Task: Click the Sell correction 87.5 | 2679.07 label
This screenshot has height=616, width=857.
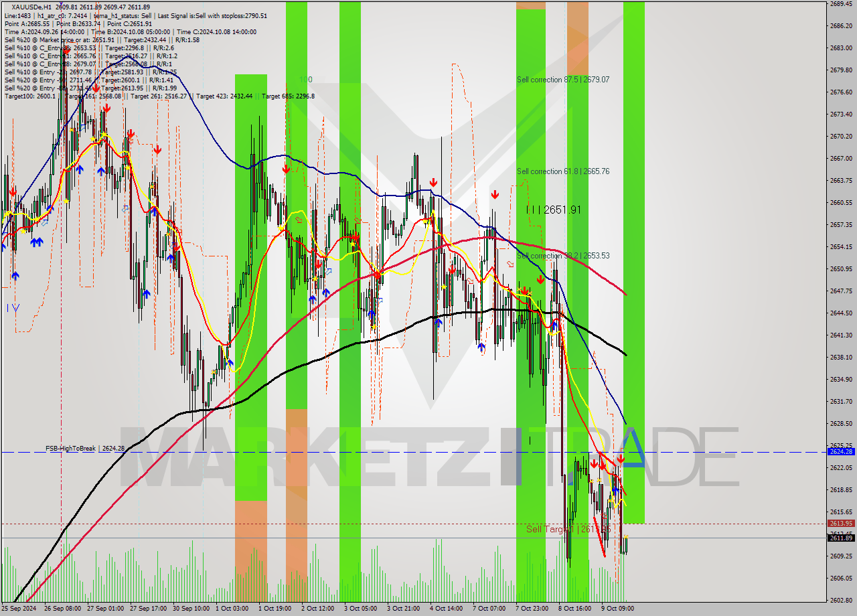Action: [x=563, y=80]
